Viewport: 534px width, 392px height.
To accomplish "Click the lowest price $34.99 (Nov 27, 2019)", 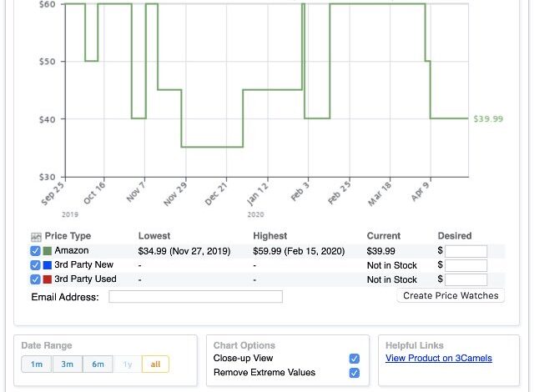I will (184, 251).
